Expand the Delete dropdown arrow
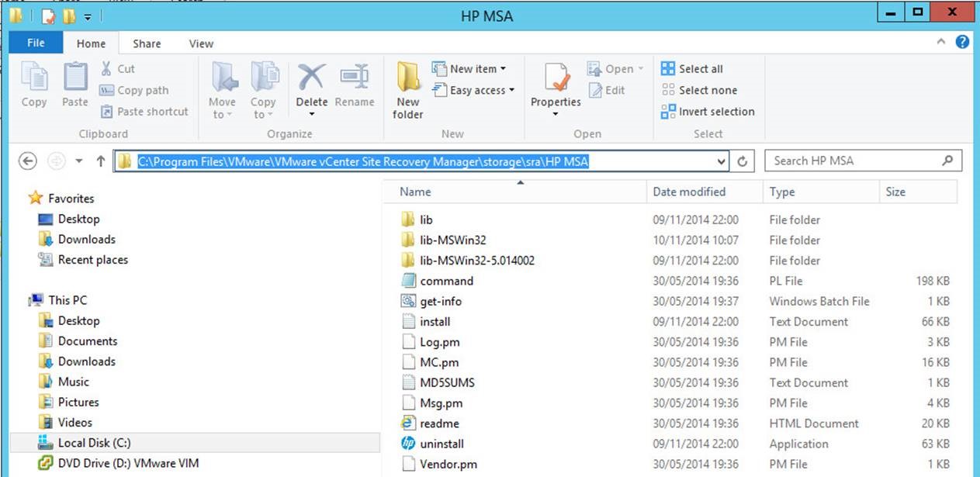Image resolution: width=980 pixels, height=477 pixels. [311, 115]
